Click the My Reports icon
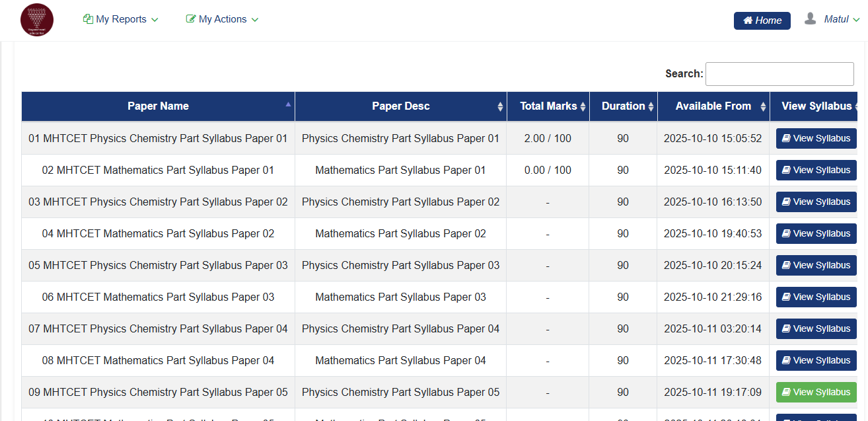The height and width of the screenshot is (421, 868). pyautogui.click(x=88, y=19)
